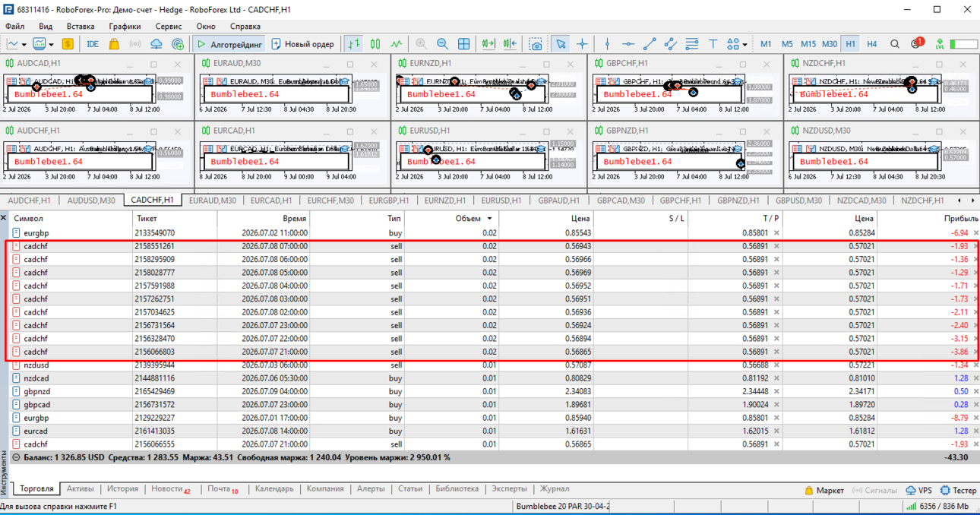Viewport: 980px width, 515px height.
Task: Open the Новости tab
Action: pos(170,489)
